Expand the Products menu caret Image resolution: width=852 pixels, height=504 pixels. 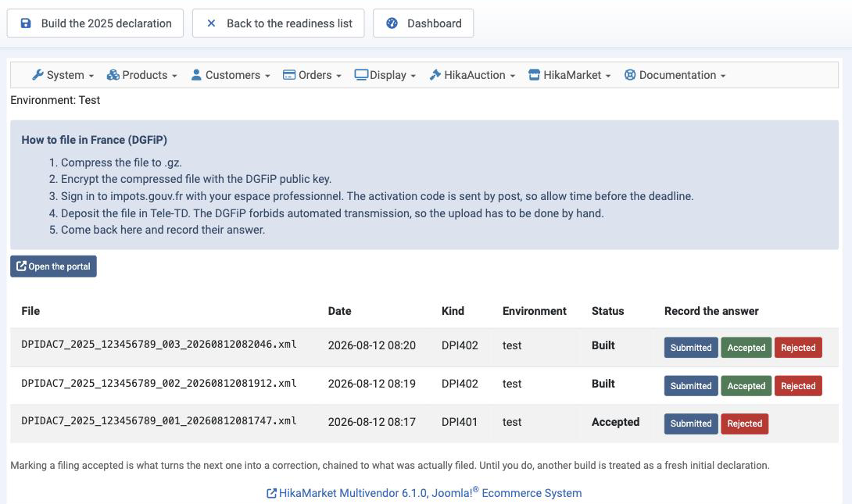pyautogui.click(x=174, y=76)
